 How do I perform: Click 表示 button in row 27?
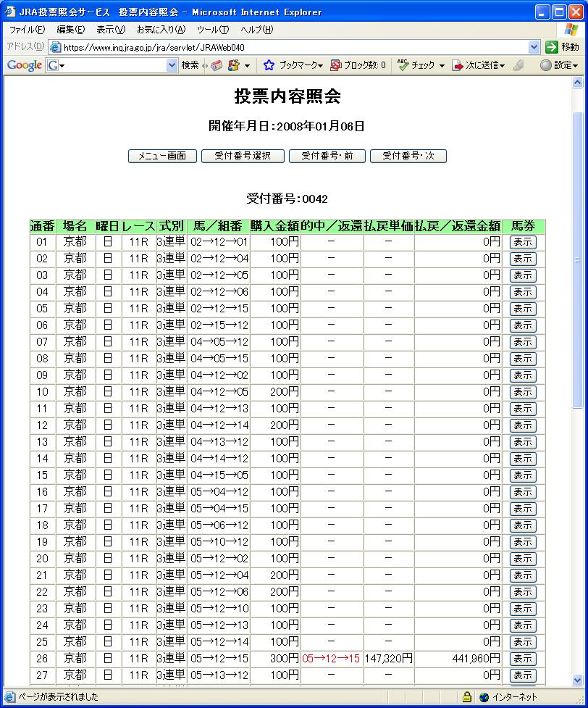coord(523,675)
